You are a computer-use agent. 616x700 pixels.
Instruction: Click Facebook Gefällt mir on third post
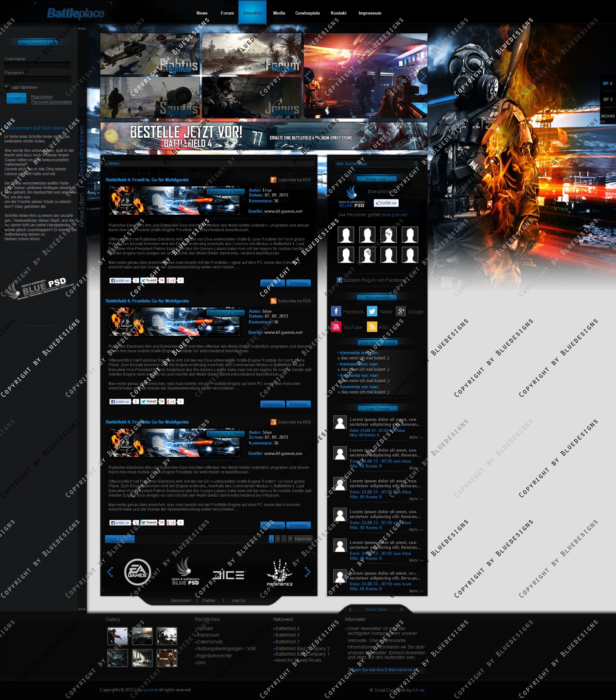point(120,523)
